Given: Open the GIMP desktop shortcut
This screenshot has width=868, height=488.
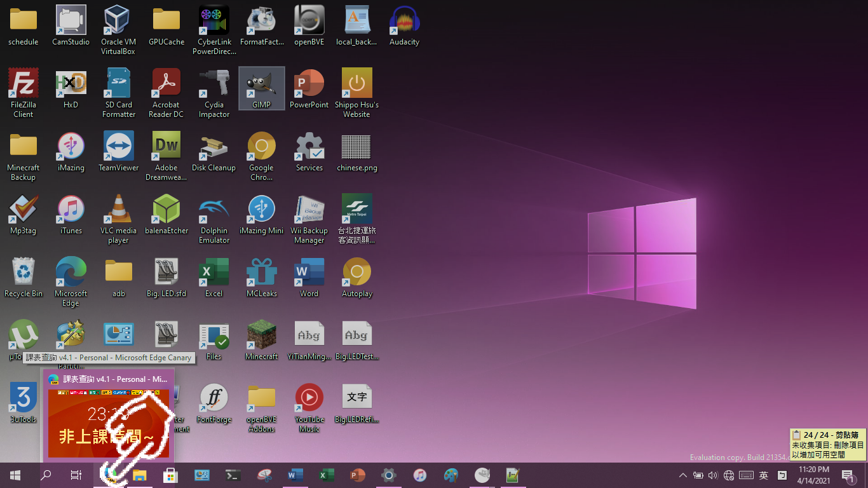Looking at the screenshot, I should coord(261,84).
